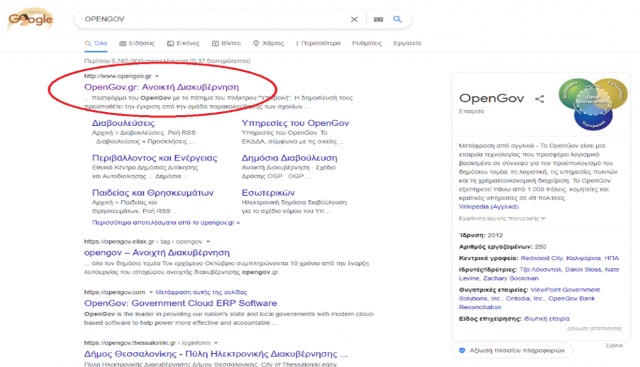The image size is (640, 367).
Task: Open the Παιδείας και Θρησκευμάτων sitelink
Action: (153, 192)
